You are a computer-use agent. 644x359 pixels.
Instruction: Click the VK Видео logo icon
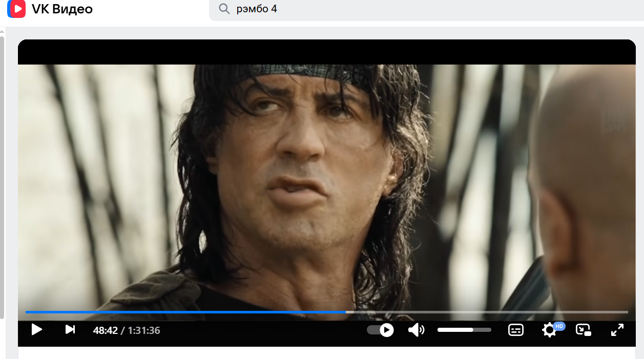(17, 9)
